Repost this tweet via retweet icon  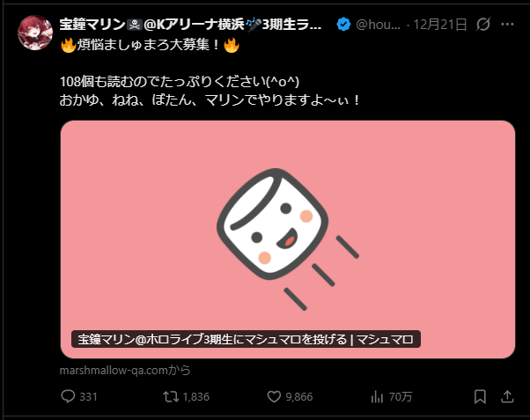click(171, 397)
